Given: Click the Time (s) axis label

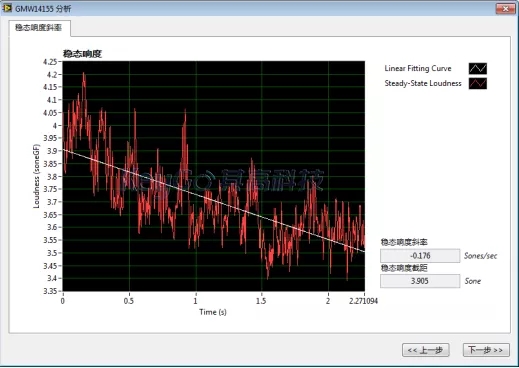Looking at the screenshot, I should point(213,312).
